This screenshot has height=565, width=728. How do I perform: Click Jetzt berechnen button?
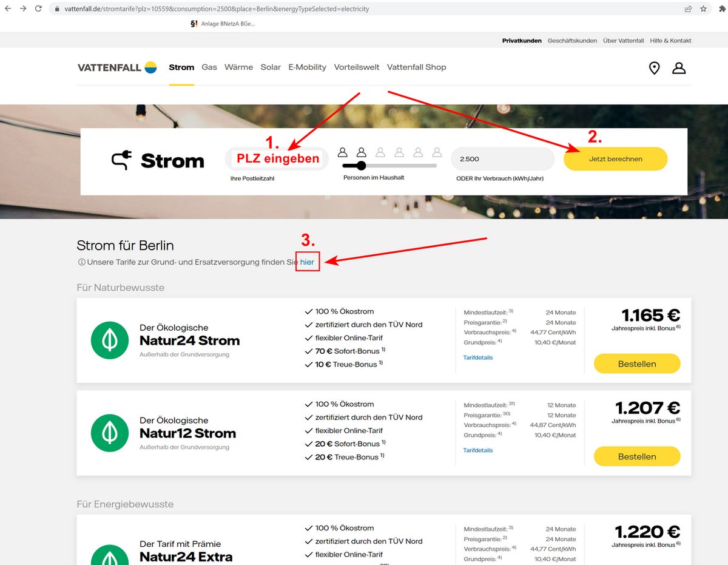click(x=615, y=159)
